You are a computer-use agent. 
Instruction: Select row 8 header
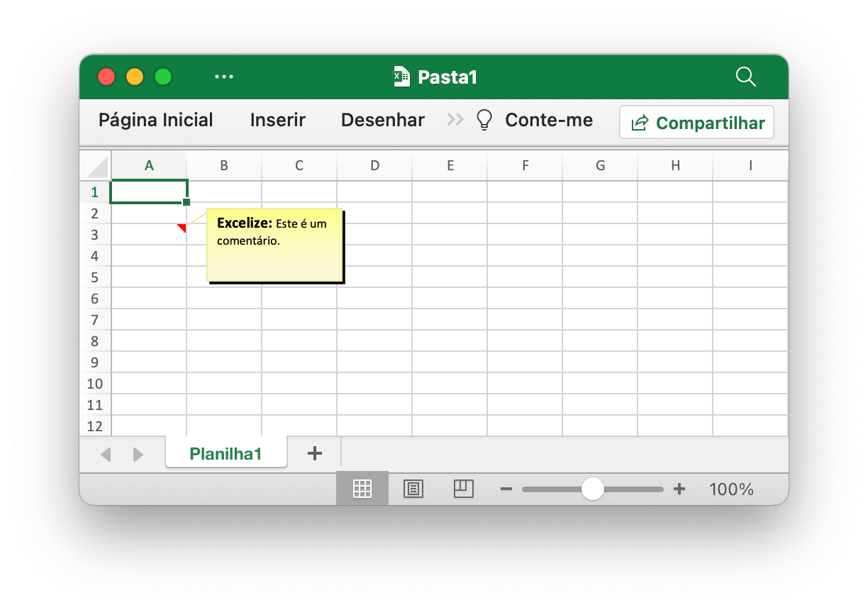pos(95,340)
